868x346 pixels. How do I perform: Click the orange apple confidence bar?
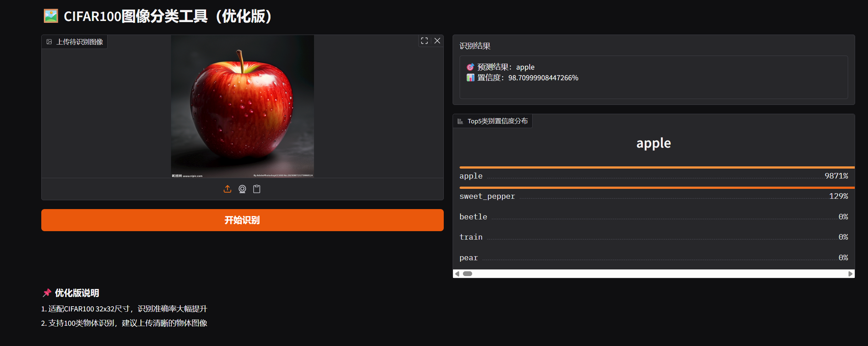[x=657, y=167]
